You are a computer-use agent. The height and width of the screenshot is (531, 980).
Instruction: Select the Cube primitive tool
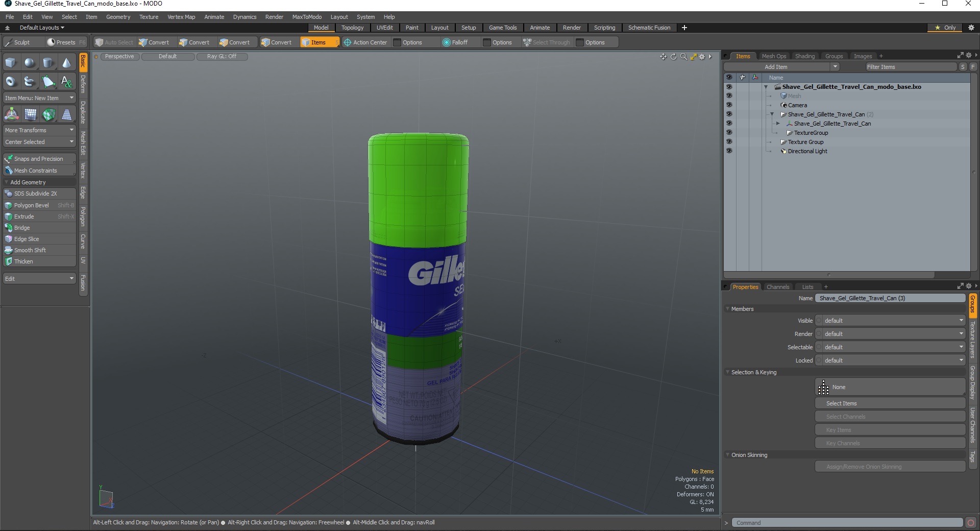11,63
